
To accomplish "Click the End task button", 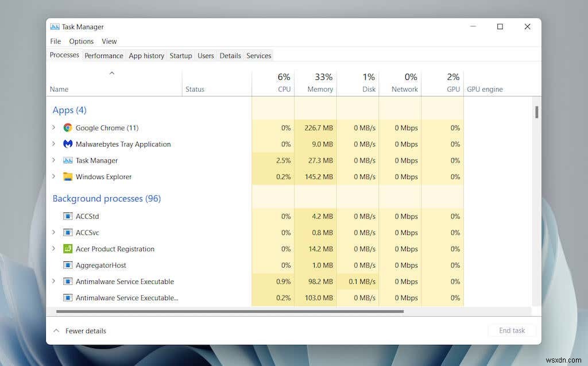I will [x=512, y=330].
